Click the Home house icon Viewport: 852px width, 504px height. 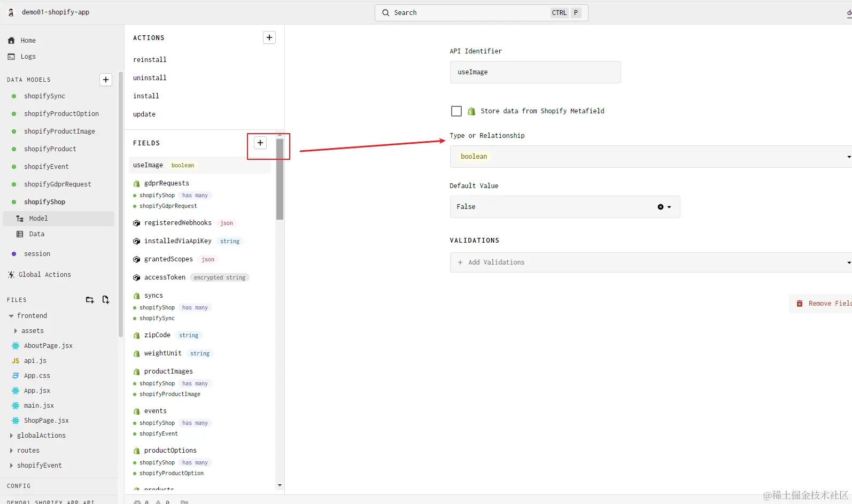(11, 41)
